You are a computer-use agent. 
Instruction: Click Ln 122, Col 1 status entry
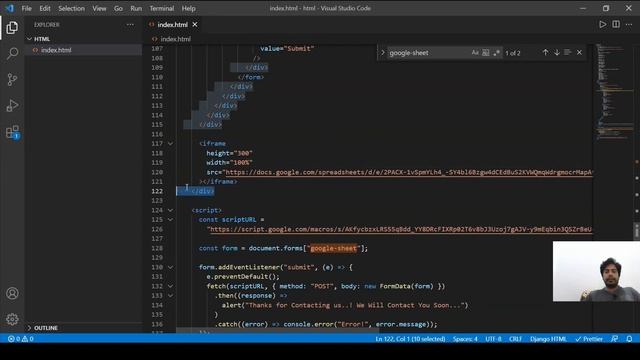point(410,339)
